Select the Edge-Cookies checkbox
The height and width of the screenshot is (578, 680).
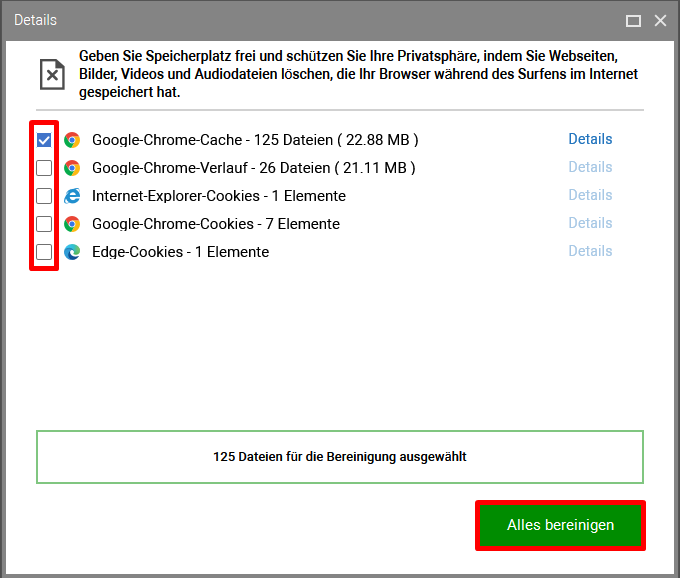[44, 252]
